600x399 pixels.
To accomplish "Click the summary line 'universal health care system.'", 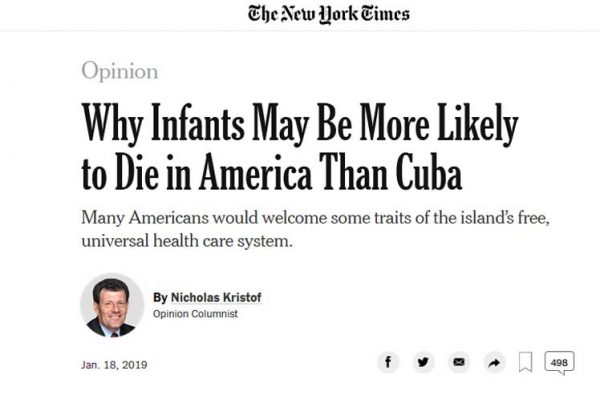I will click(187, 241).
